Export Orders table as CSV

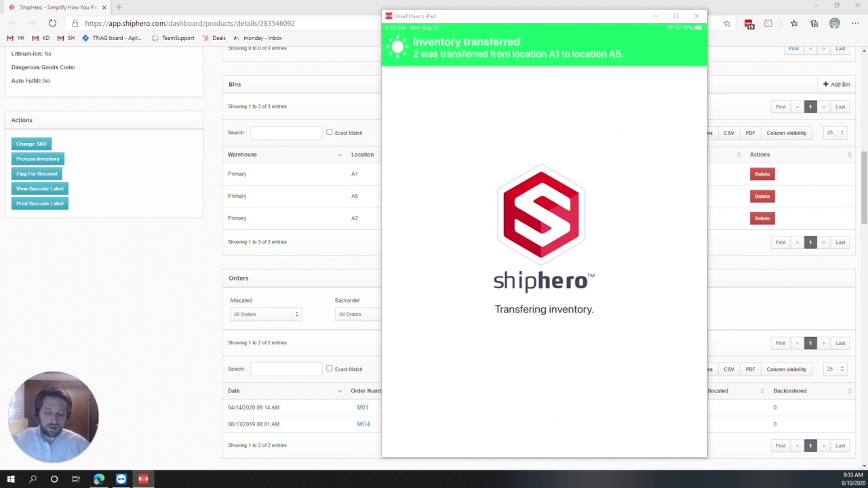[x=729, y=369]
